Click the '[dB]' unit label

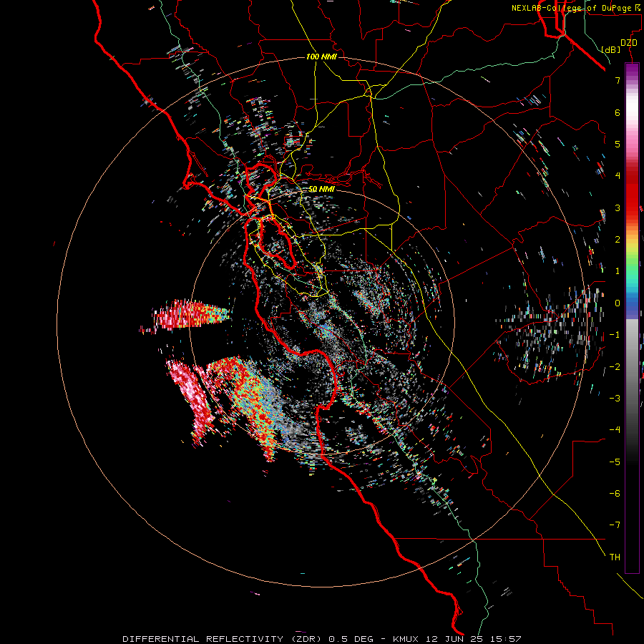(x=611, y=49)
